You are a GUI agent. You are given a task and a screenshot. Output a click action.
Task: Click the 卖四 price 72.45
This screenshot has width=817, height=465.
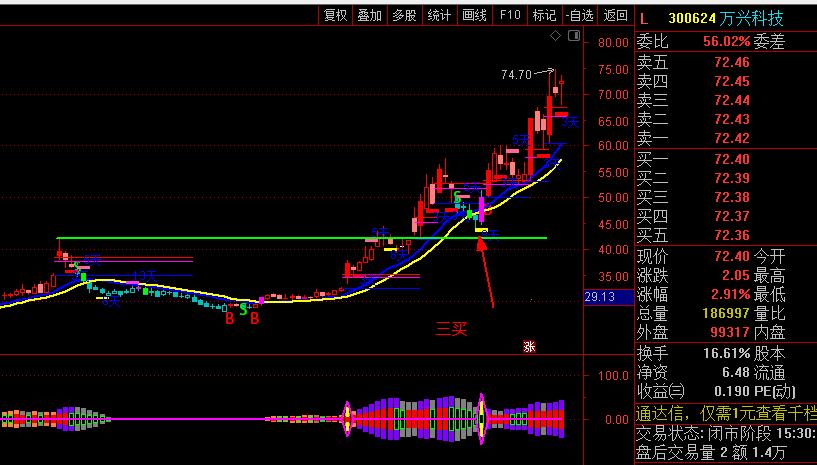pos(732,81)
